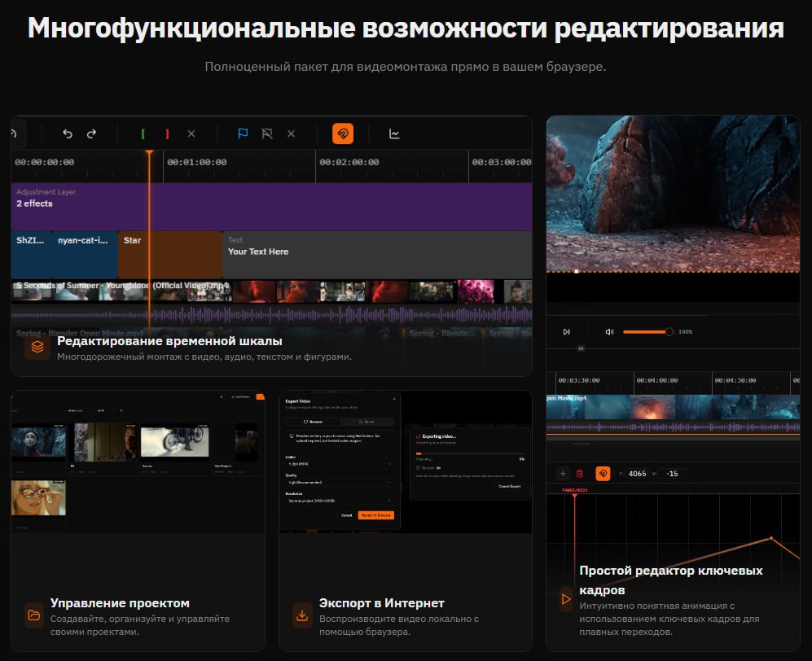Toggle the orange snap button in keyframe editor
The image size is (812, 661).
pos(603,473)
